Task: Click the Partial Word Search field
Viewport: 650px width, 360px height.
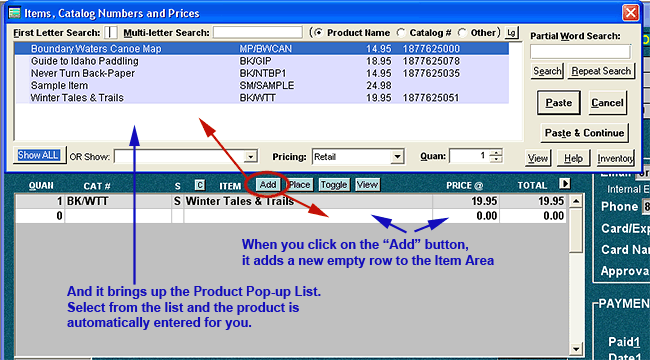Action: (580, 52)
